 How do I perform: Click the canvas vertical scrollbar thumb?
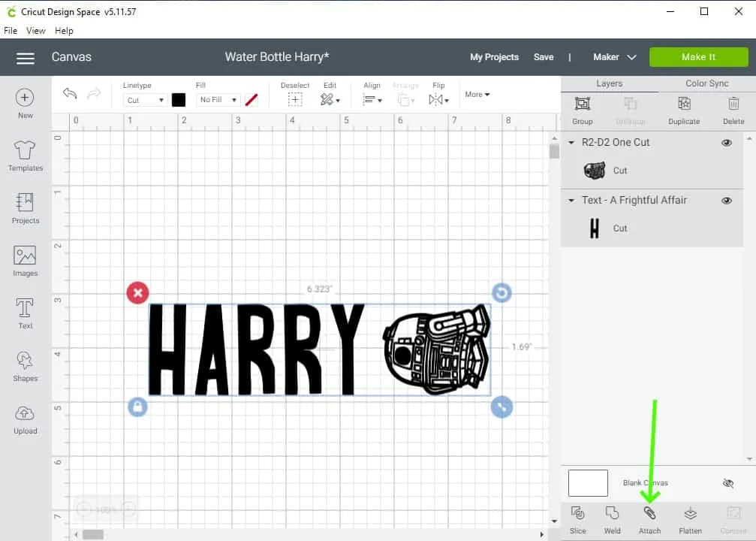[x=555, y=152]
